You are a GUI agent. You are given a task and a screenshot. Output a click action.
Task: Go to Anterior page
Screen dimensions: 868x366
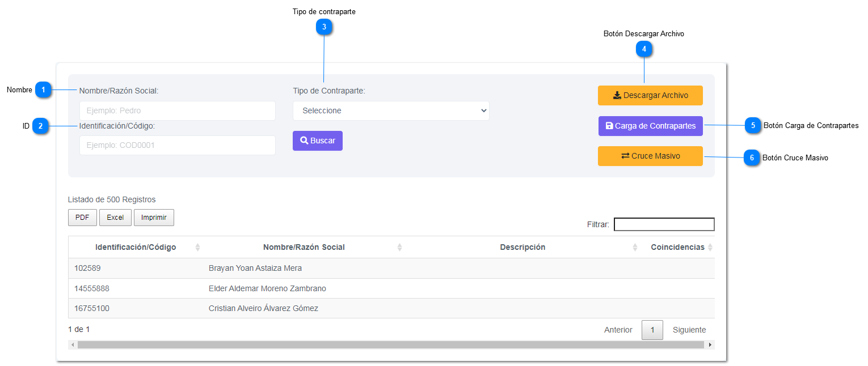[x=618, y=330]
